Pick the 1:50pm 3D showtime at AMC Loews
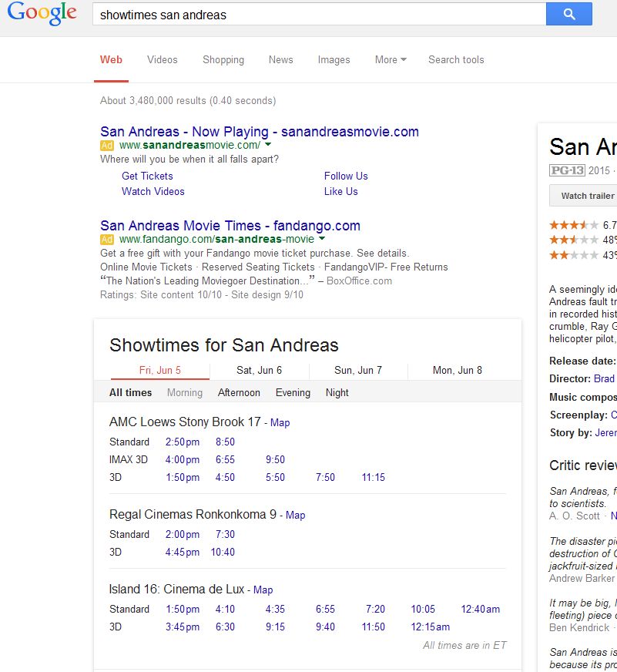 (183, 478)
